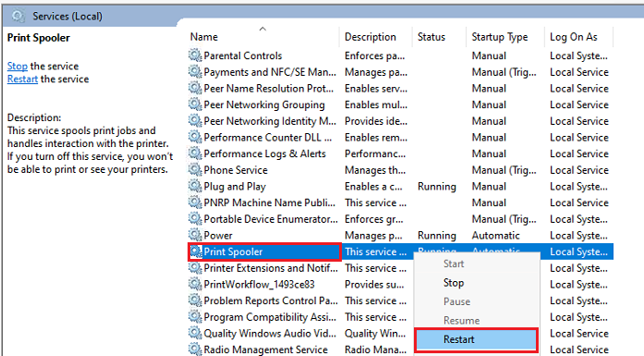Click gear icon of Peer Networking Identity Manager
This screenshot has width=644, height=356.
[x=195, y=121]
